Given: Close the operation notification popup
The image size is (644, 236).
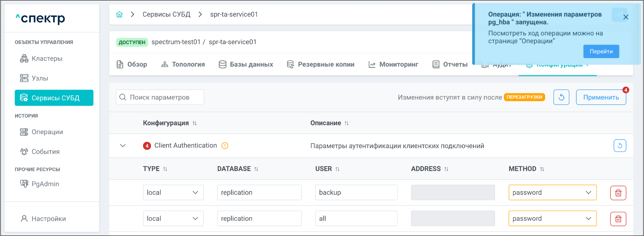Looking at the screenshot, I should [626, 17].
